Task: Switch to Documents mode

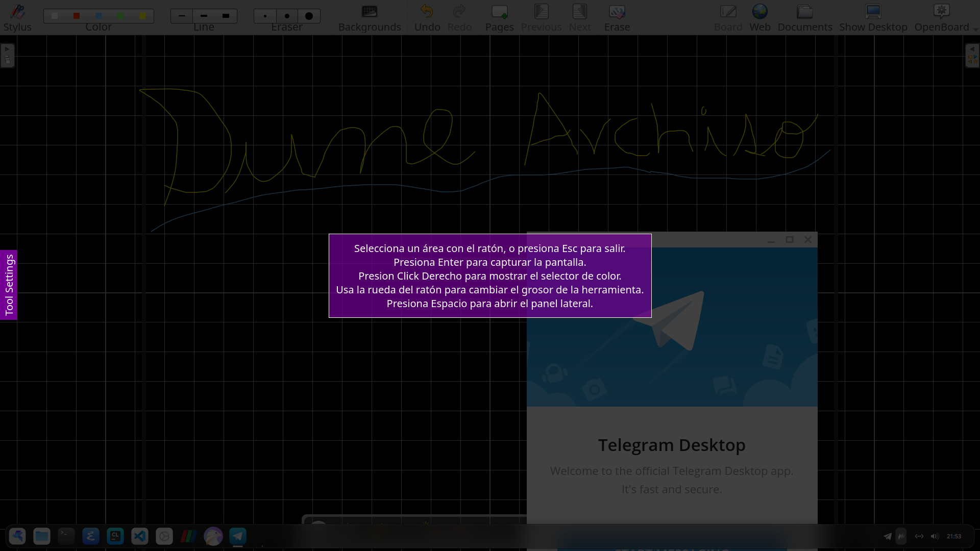Action: point(804,17)
